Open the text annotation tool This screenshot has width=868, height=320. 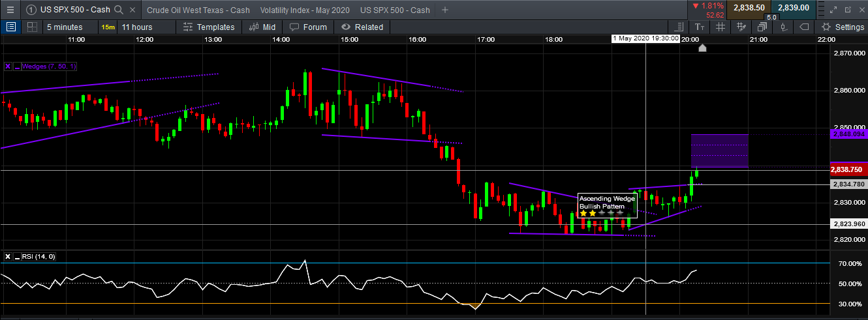pyautogui.click(x=700, y=27)
